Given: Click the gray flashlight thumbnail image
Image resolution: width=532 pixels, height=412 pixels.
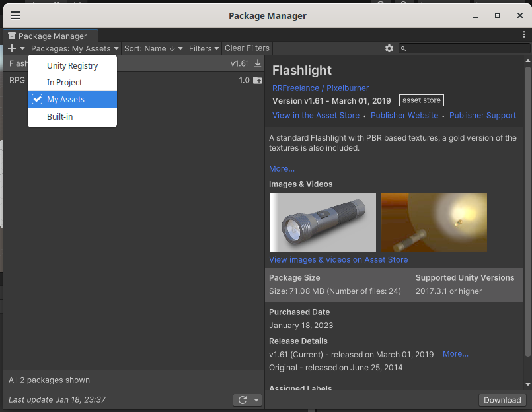Looking at the screenshot, I should [323, 223].
